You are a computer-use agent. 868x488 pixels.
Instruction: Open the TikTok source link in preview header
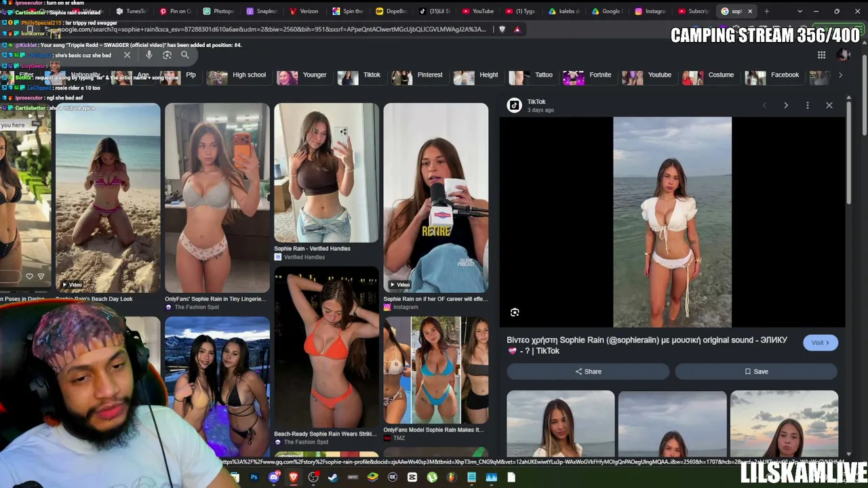[x=530, y=105]
